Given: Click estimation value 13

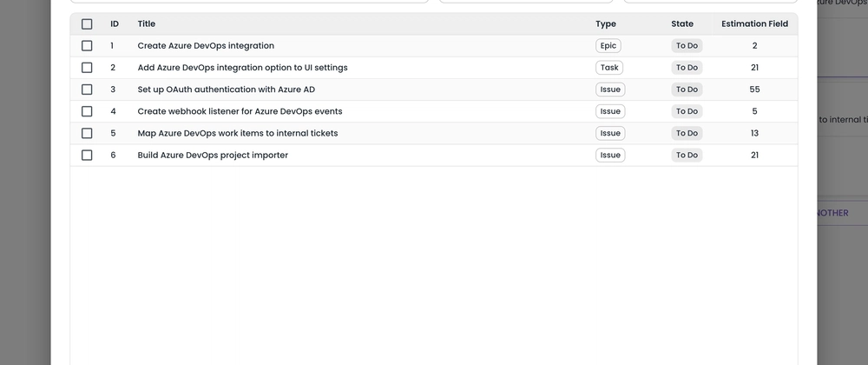Looking at the screenshot, I should pyautogui.click(x=754, y=133).
